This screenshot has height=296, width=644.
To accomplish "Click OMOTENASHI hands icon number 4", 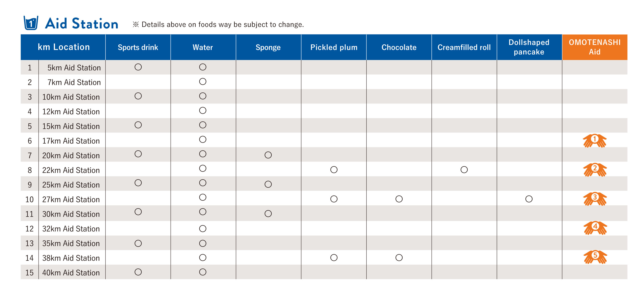I will (x=595, y=228).
